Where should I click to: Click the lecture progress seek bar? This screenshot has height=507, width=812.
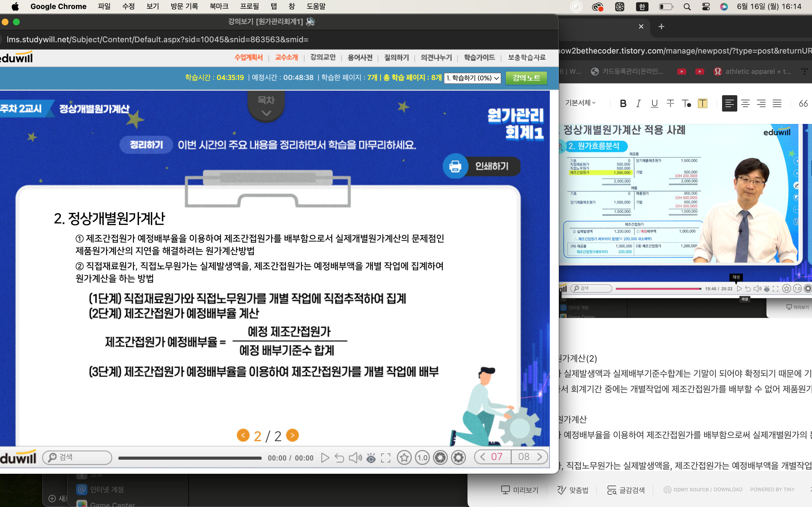189,458
